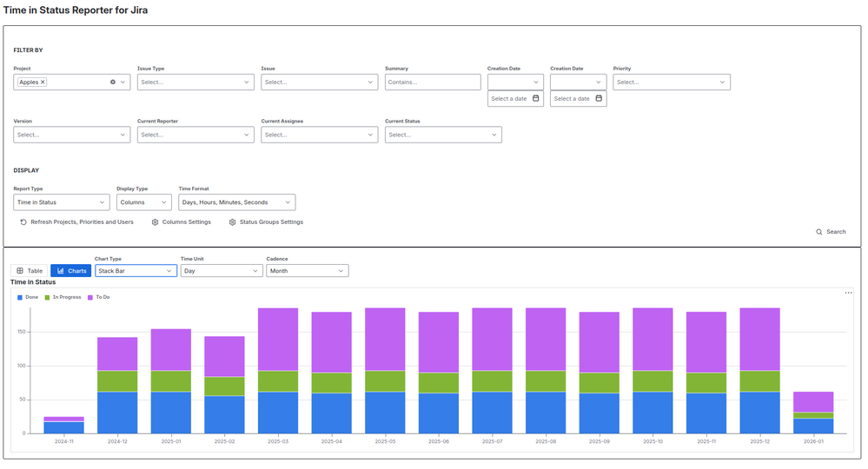Click the Search button

pos(831,232)
